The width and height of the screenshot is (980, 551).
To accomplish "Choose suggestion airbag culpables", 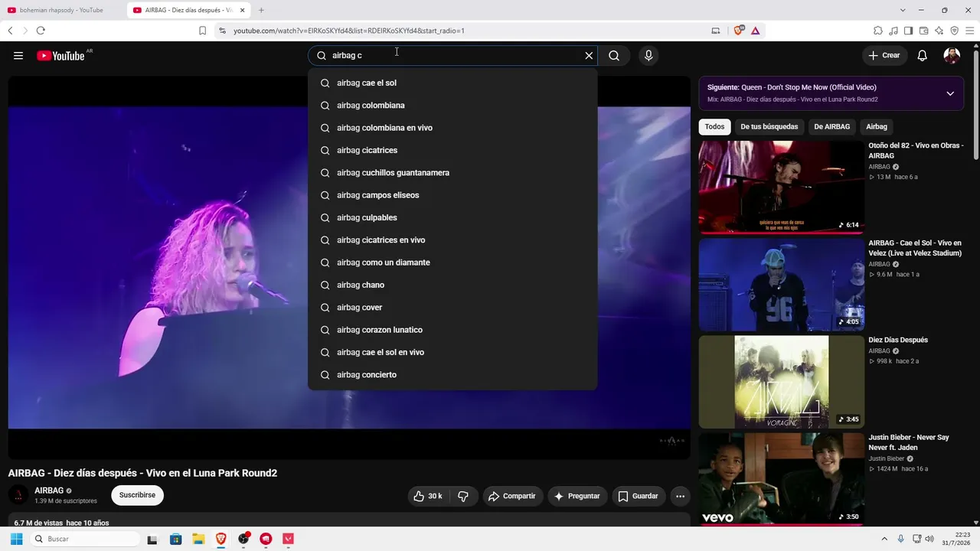I will (452, 217).
